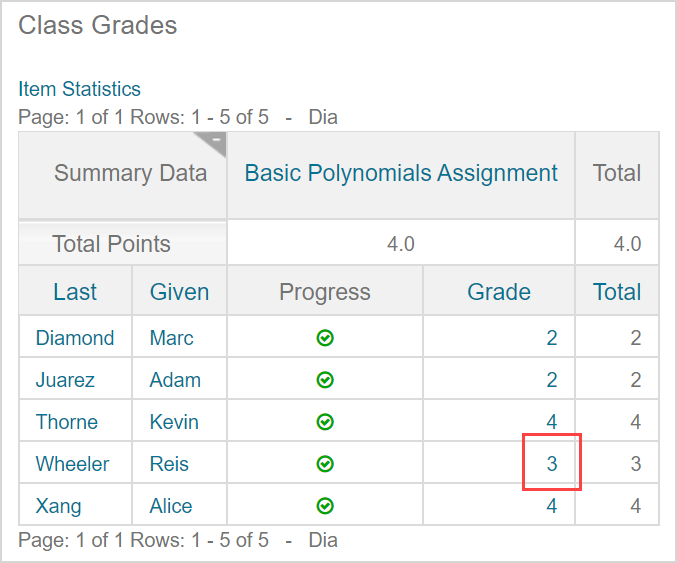Screen dimensions: 677x563
Task: Click Kevin Thorne's green progress checkmark icon
Action: (x=325, y=422)
